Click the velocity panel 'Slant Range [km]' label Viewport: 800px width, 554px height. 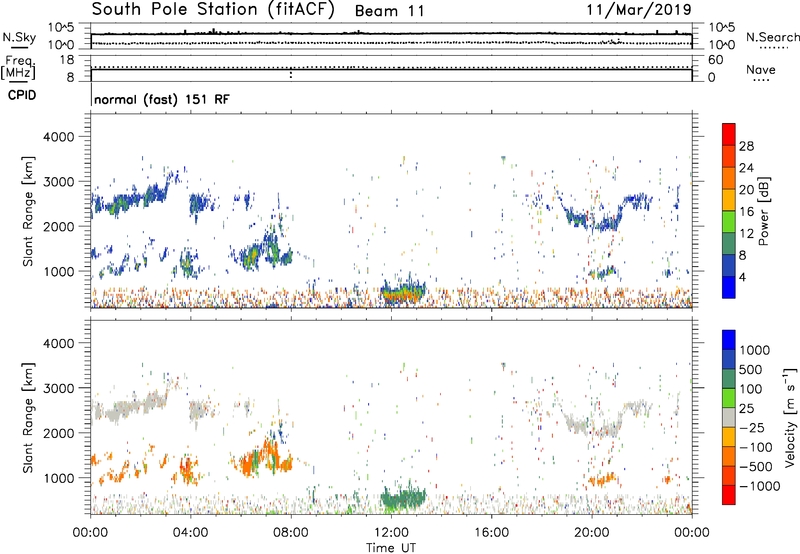coord(28,417)
